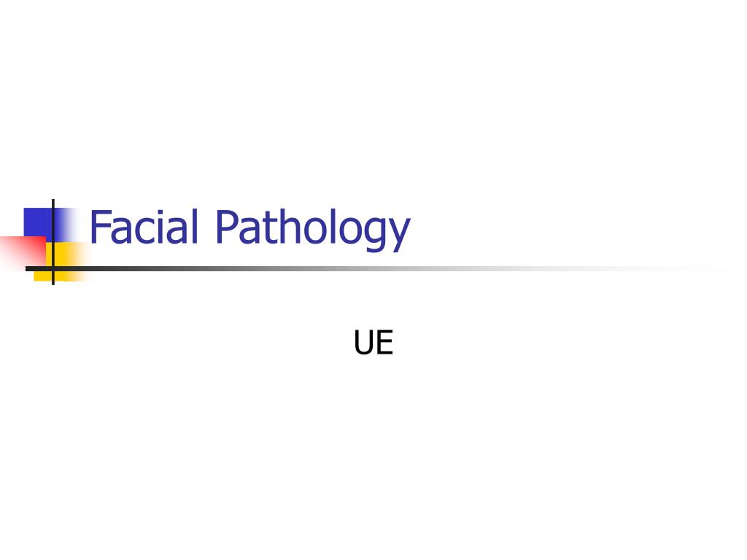Click the horizontal gray divider line

click(x=376, y=268)
